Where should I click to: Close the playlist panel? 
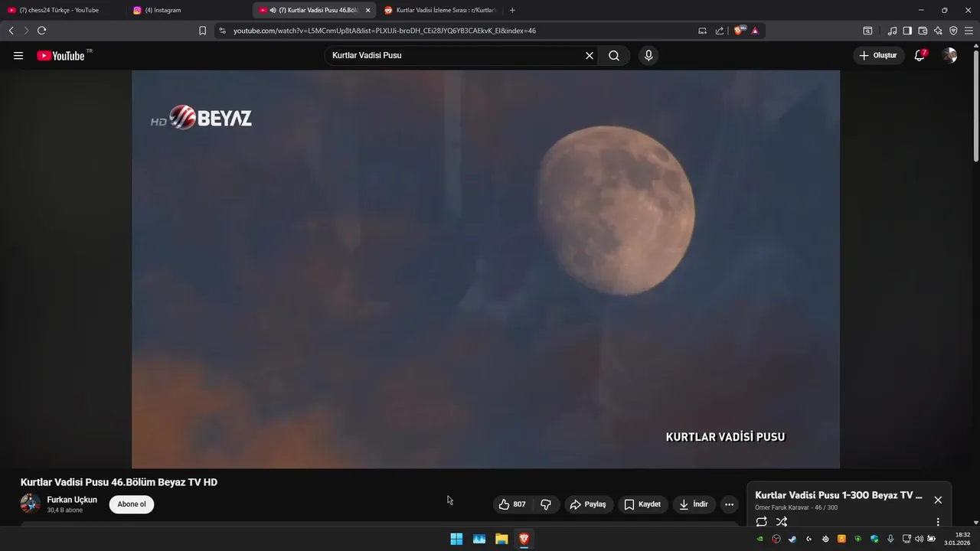pyautogui.click(x=938, y=500)
